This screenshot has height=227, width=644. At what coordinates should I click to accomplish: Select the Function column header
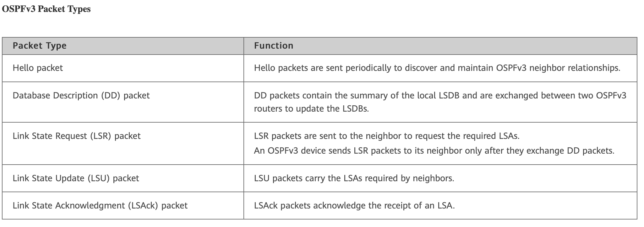click(x=274, y=46)
